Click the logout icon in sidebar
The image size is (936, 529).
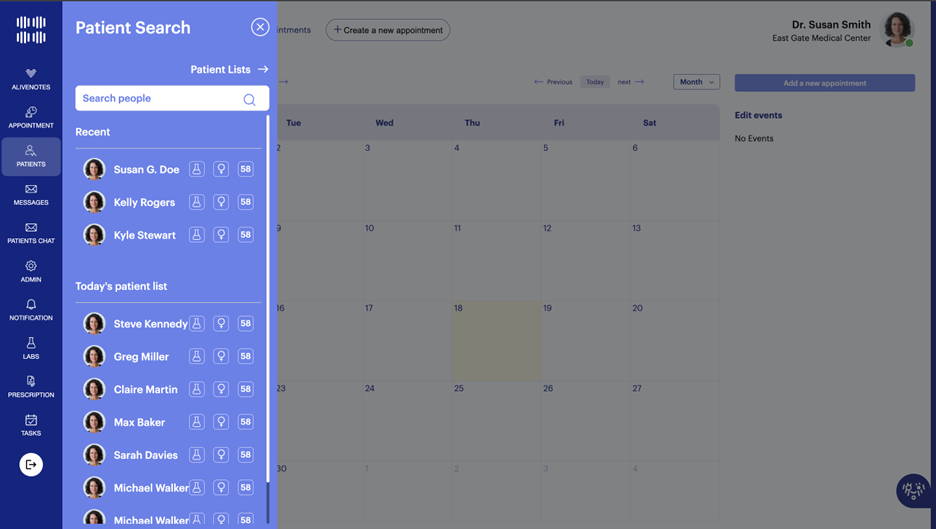pos(31,464)
